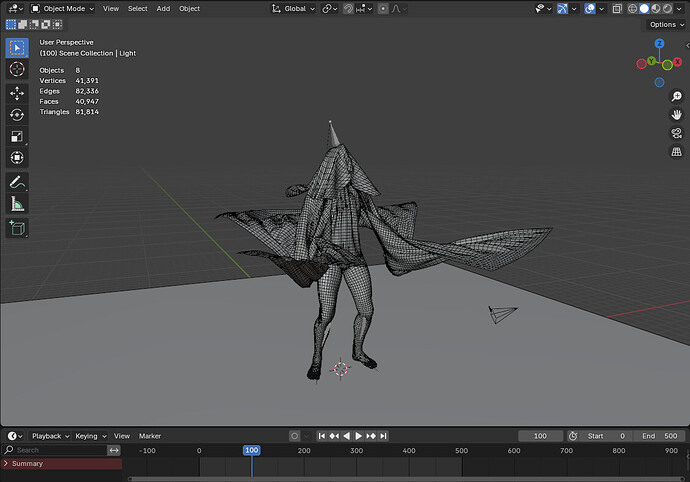Open the Playback popover
The height and width of the screenshot is (482, 690).
point(50,436)
